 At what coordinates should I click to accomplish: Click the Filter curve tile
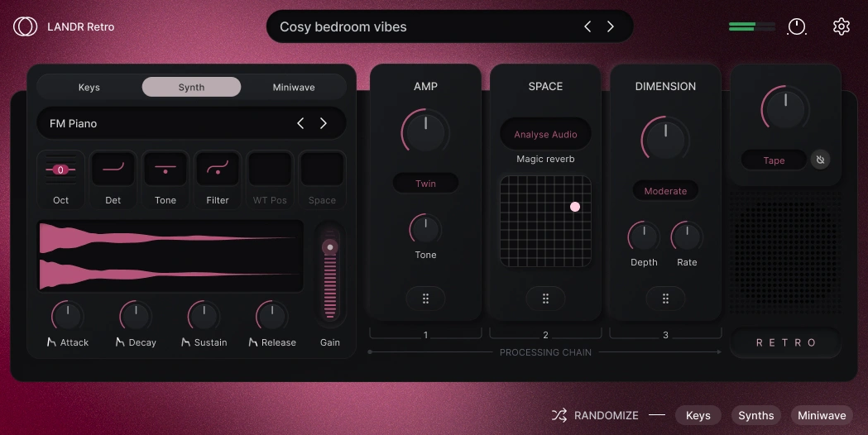[218, 179]
